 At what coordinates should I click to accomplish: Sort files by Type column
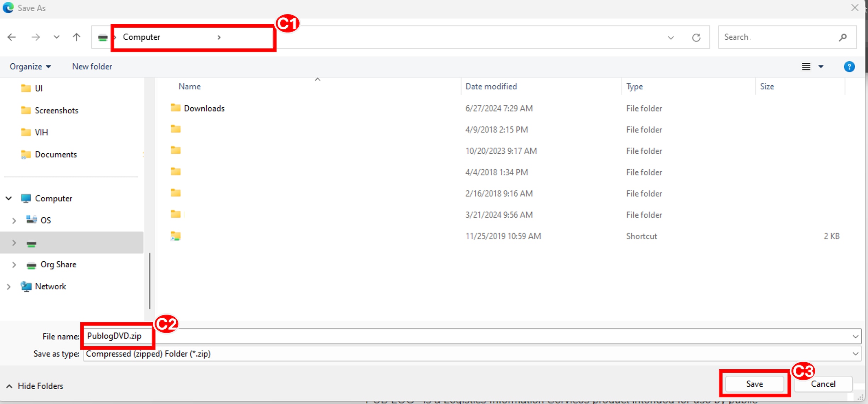click(x=634, y=86)
